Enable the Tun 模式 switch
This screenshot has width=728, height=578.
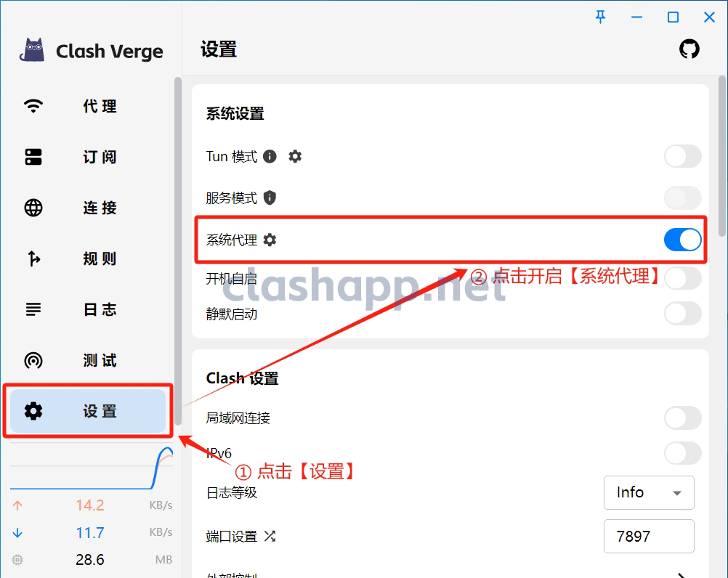point(682,156)
